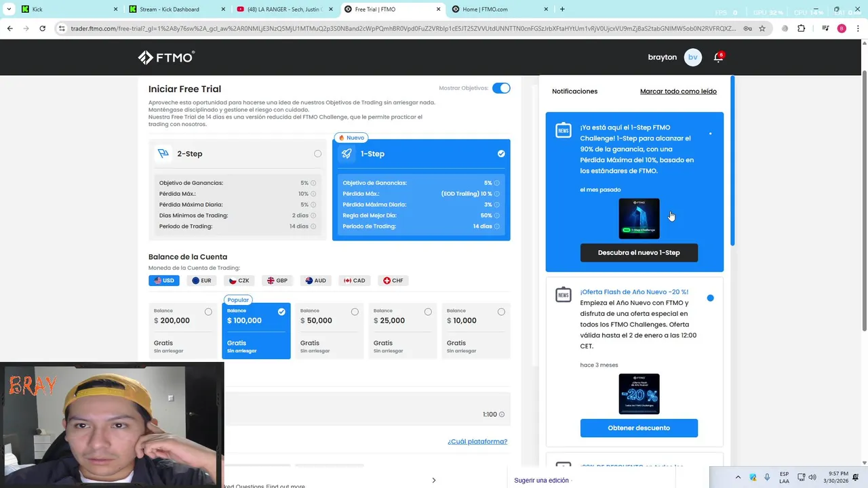Open the browser extensions puzzle icon
This screenshot has width=868, height=488.
[x=802, y=28]
